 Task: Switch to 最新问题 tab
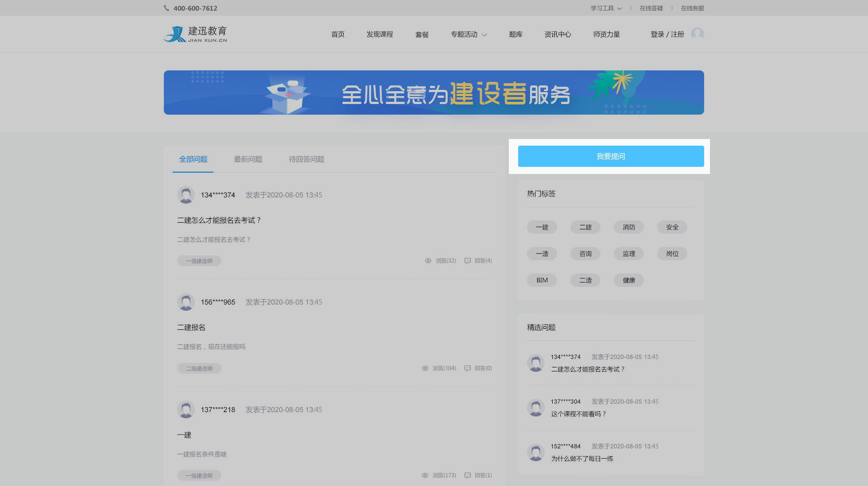click(x=248, y=159)
